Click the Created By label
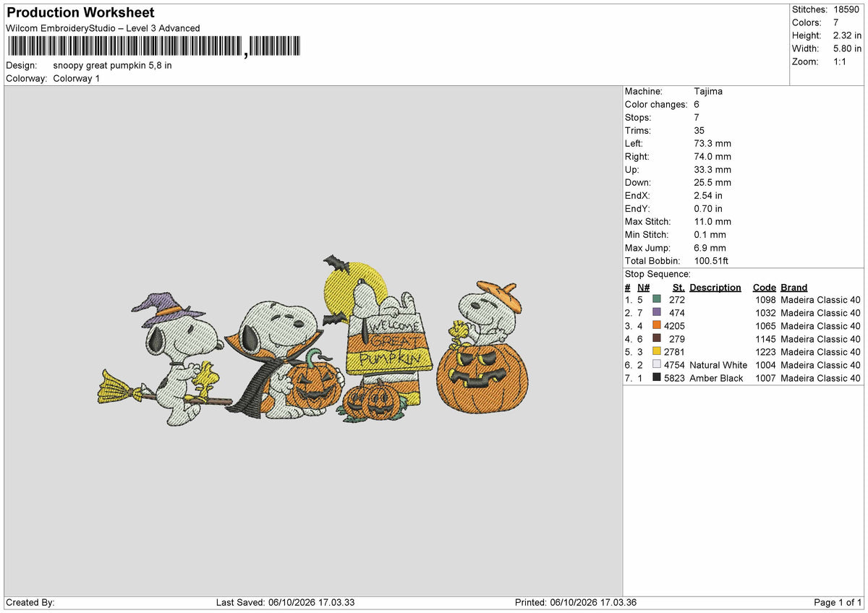Screen dimensions: 868x613 point(30,602)
